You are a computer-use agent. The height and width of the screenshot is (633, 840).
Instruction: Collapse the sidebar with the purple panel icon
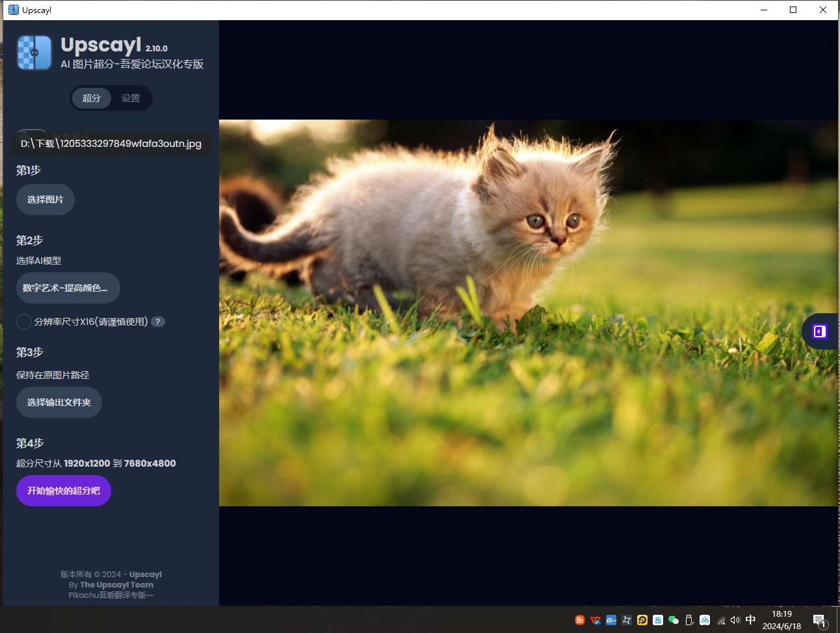[x=819, y=331]
